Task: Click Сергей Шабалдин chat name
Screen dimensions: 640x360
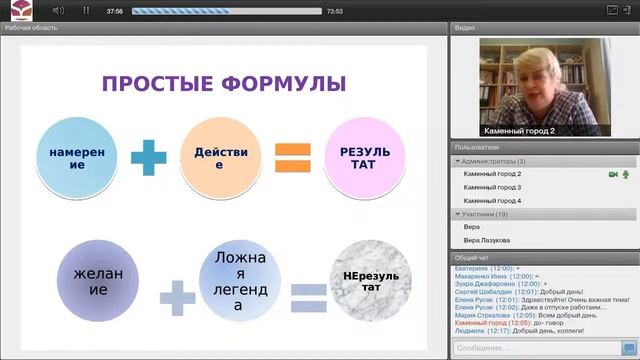Action: pos(483,292)
